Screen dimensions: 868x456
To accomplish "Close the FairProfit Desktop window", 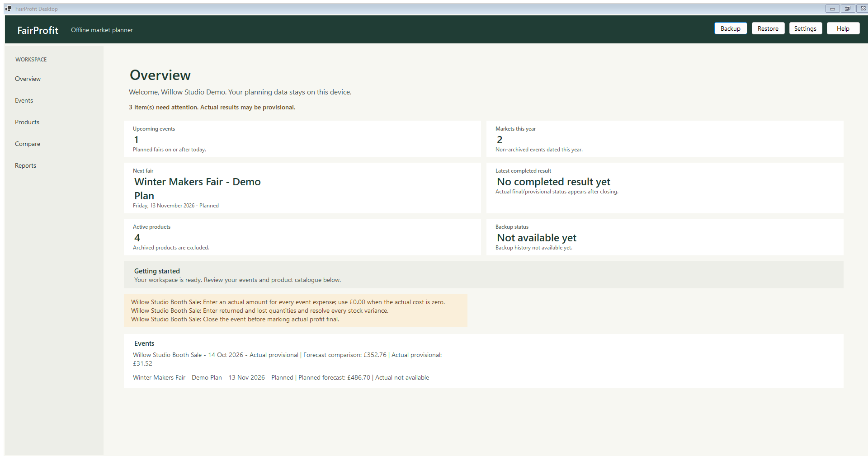I will pyautogui.click(x=862, y=9).
